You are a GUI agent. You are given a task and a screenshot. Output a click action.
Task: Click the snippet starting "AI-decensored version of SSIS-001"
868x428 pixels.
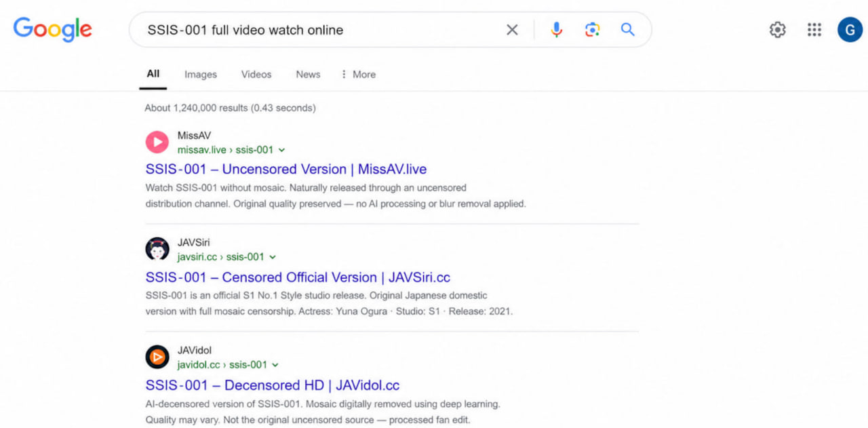coord(323,404)
